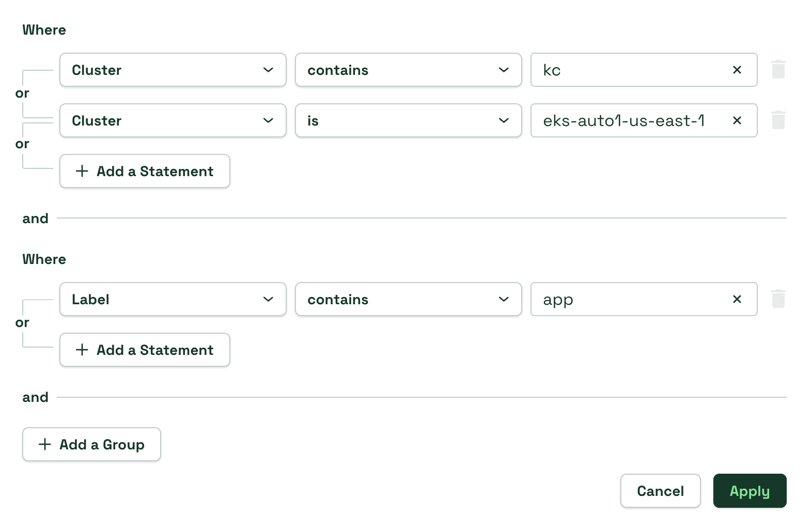Open Cluster field dropdown in the eks-auto1 row

[173, 120]
